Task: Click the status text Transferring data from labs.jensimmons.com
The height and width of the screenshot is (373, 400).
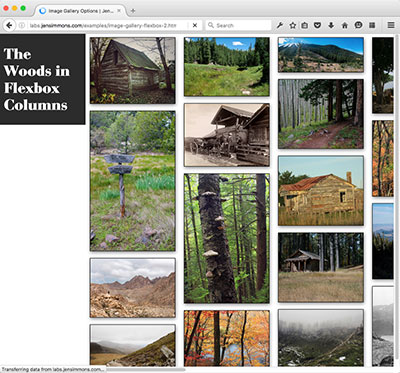Action: tap(53, 369)
